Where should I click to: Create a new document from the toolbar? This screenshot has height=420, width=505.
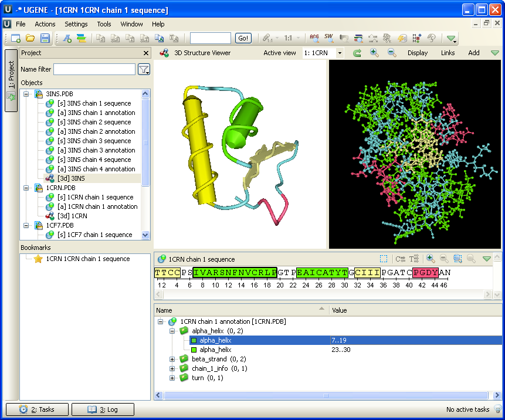(x=15, y=38)
